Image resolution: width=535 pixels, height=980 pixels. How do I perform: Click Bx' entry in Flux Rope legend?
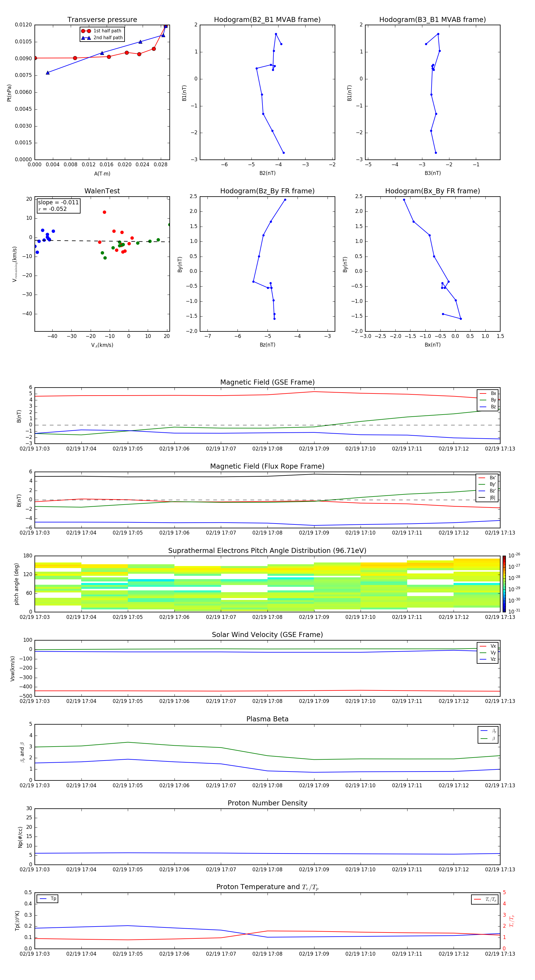(487, 478)
